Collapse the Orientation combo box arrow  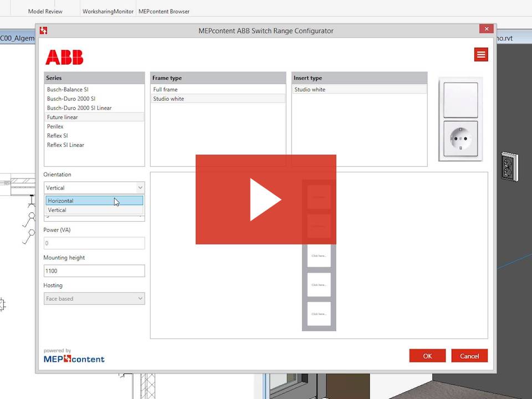tap(140, 188)
